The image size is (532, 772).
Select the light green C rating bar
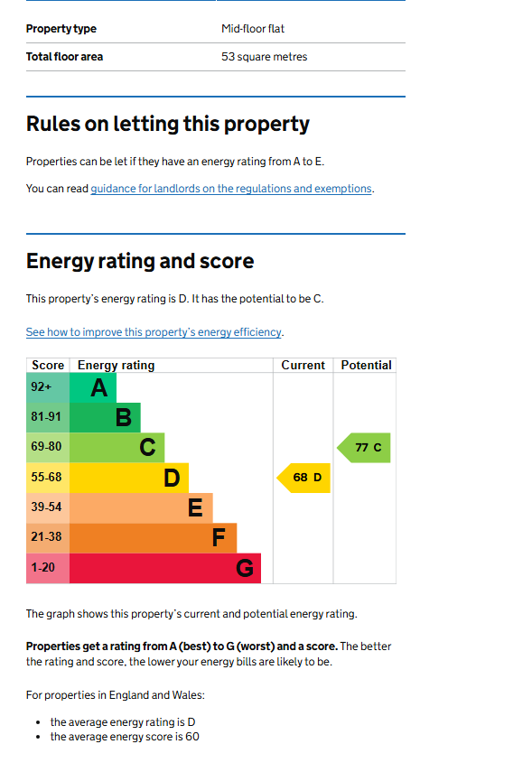tap(117, 448)
